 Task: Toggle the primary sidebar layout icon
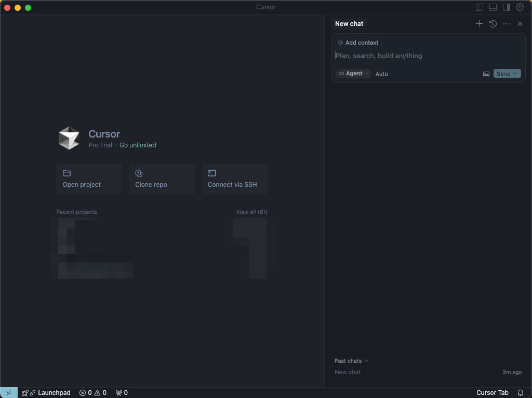pyautogui.click(x=479, y=7)
